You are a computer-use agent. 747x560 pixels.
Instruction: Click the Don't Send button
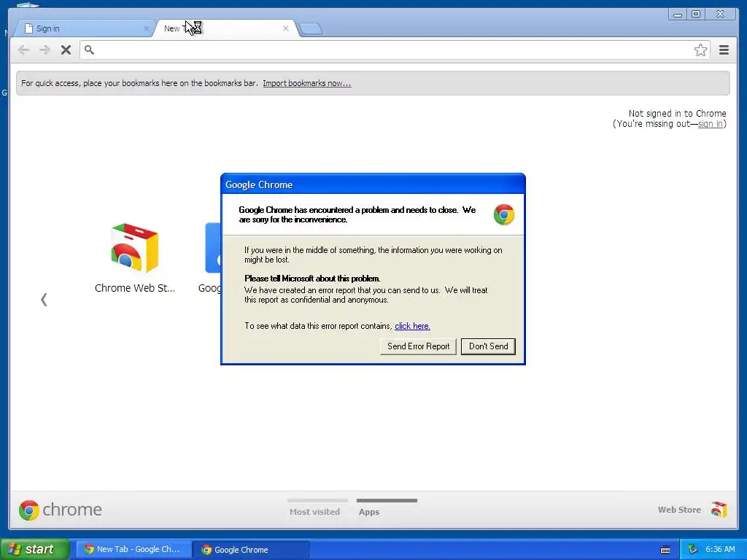coord(488,346)
